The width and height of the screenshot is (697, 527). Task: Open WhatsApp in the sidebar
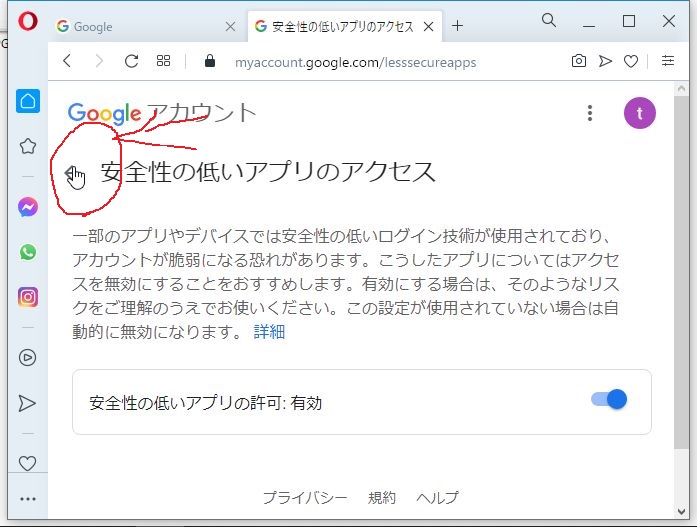28,252
